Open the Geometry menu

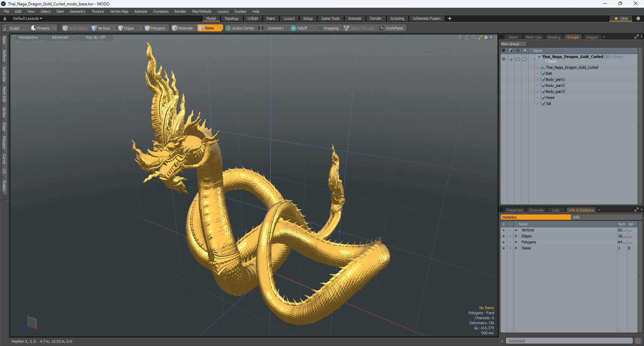point(77,11)
